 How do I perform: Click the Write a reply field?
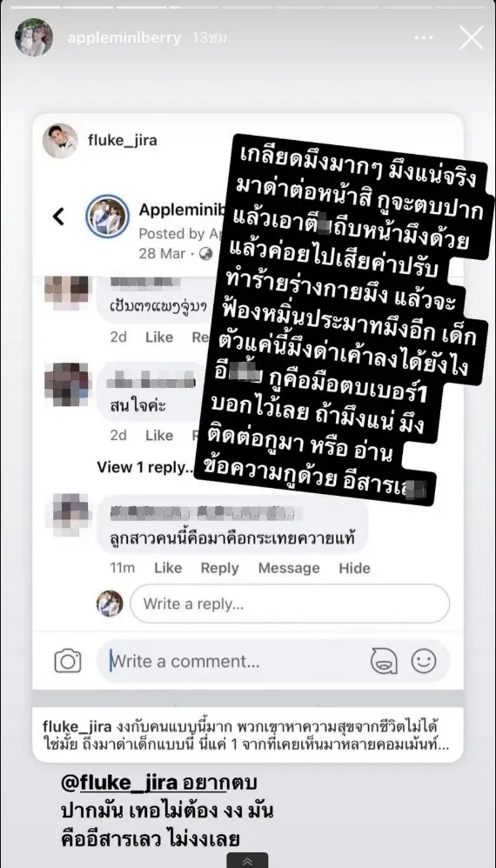pyautogui.click(x=290, y=604)
